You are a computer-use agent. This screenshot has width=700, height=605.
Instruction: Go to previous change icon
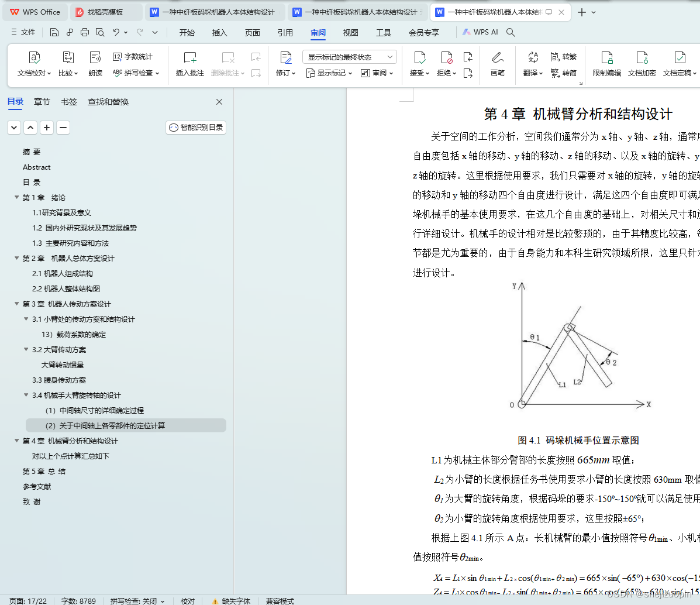[468, 57]
